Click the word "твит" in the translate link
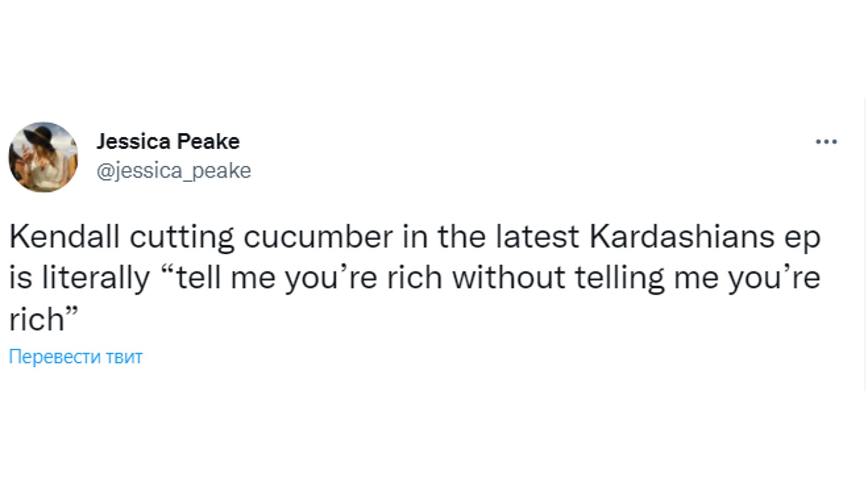Viewport: 868px width, 488px height. pos(124,357)
